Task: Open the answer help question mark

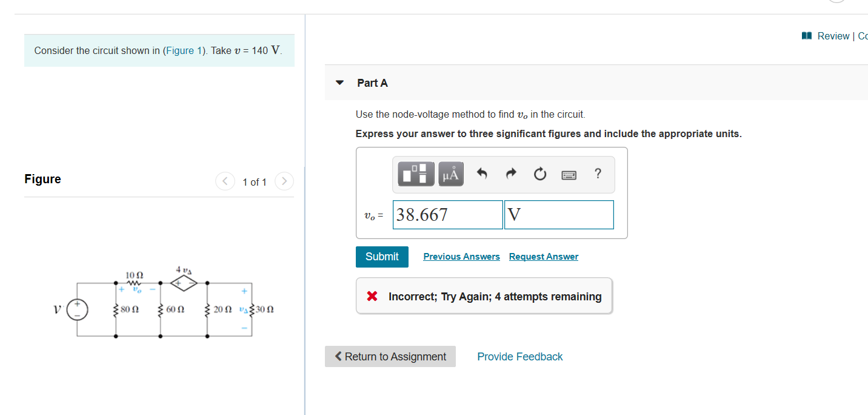Action: point(598,174)
